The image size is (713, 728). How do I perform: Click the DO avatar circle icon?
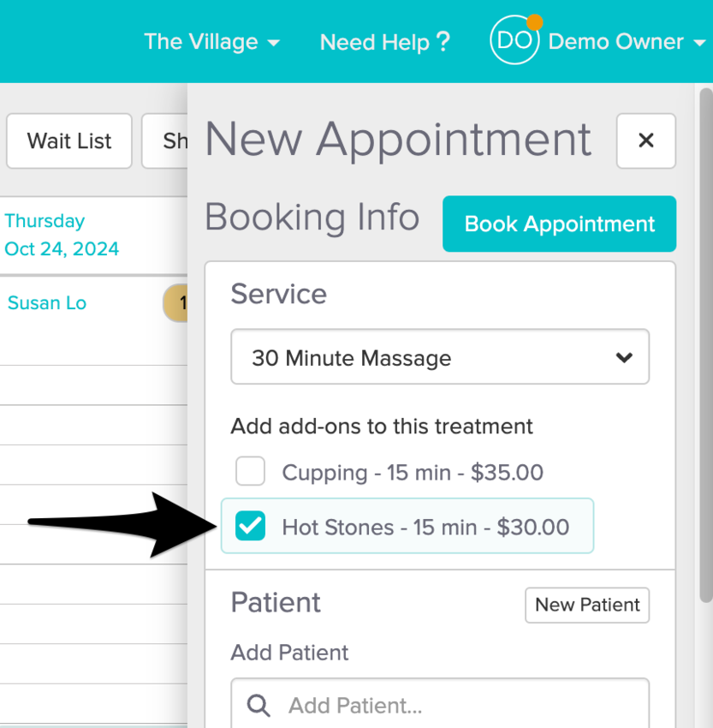(x=514, y=41)
